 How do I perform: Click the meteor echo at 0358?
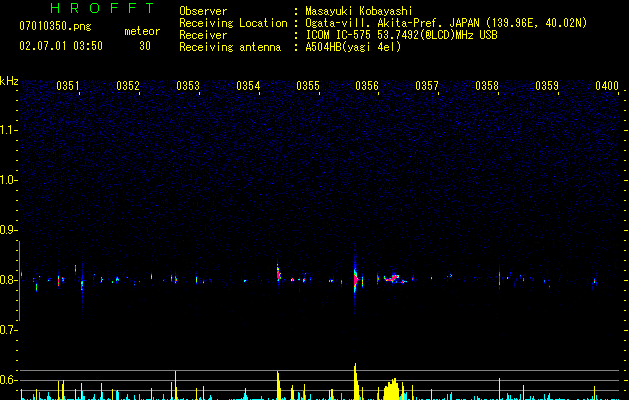tap(499, 278)
